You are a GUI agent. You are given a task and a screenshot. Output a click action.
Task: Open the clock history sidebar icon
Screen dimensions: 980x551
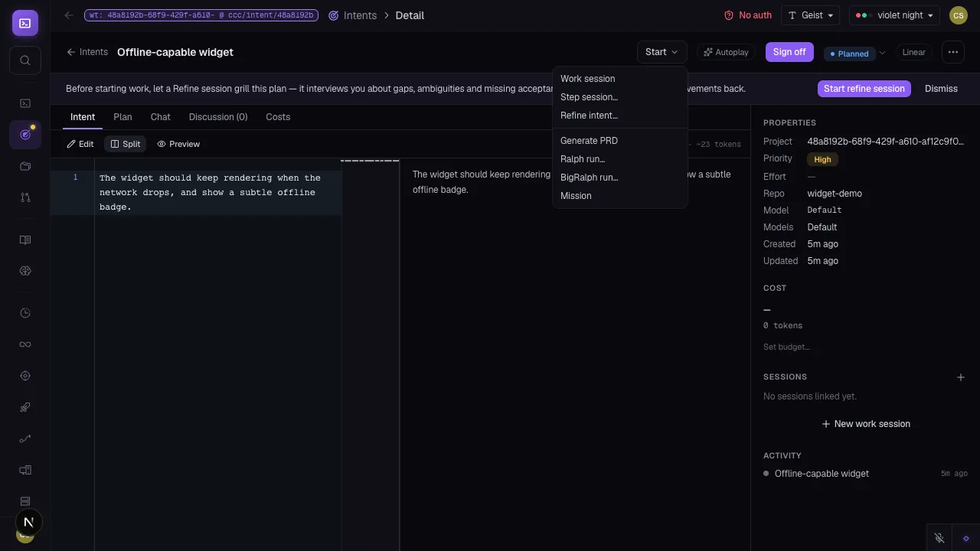(x=25, y=313)
